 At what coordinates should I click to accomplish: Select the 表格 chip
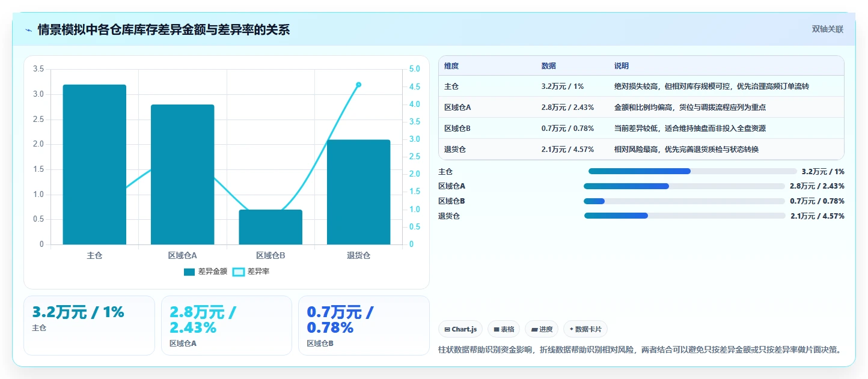504,329
